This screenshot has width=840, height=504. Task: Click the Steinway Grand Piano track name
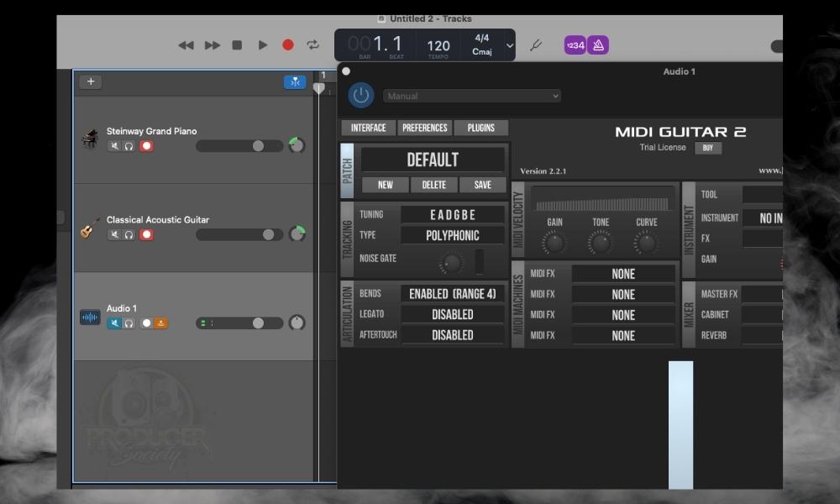click(x=151, y=131)
